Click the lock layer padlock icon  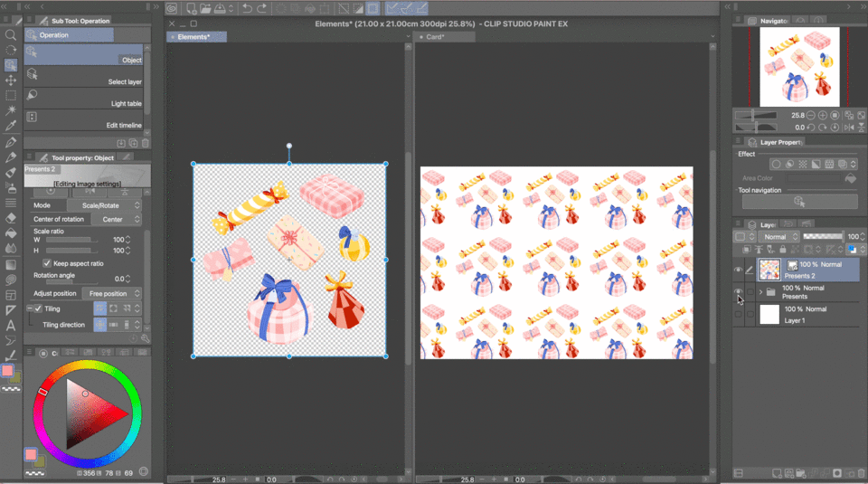[782, 250]
